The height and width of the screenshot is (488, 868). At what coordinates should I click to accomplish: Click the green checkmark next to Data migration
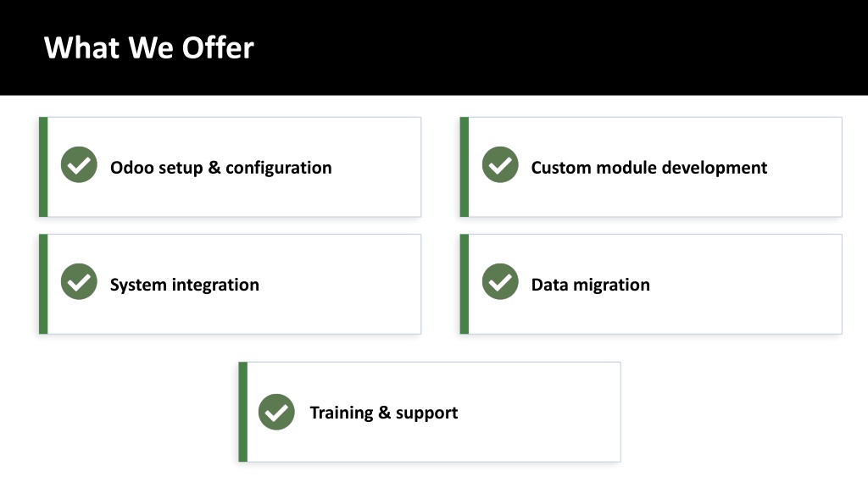tap(500, 281)
